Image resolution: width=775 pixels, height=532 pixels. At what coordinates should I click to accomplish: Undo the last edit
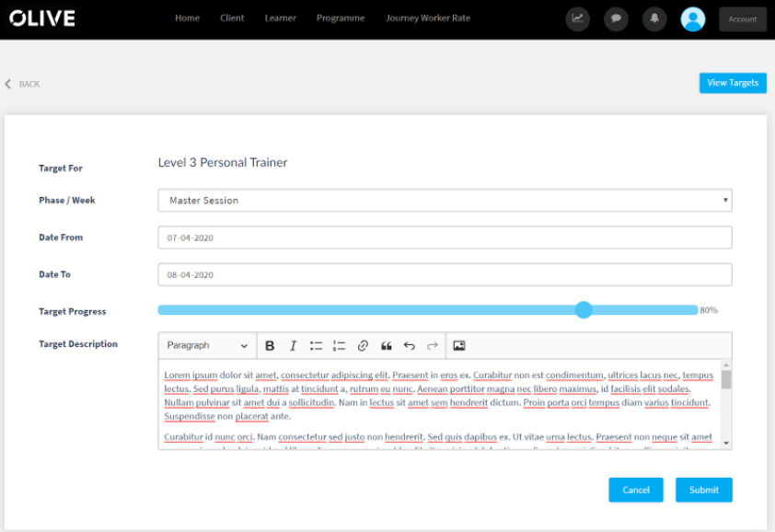(x=410, y=345)
